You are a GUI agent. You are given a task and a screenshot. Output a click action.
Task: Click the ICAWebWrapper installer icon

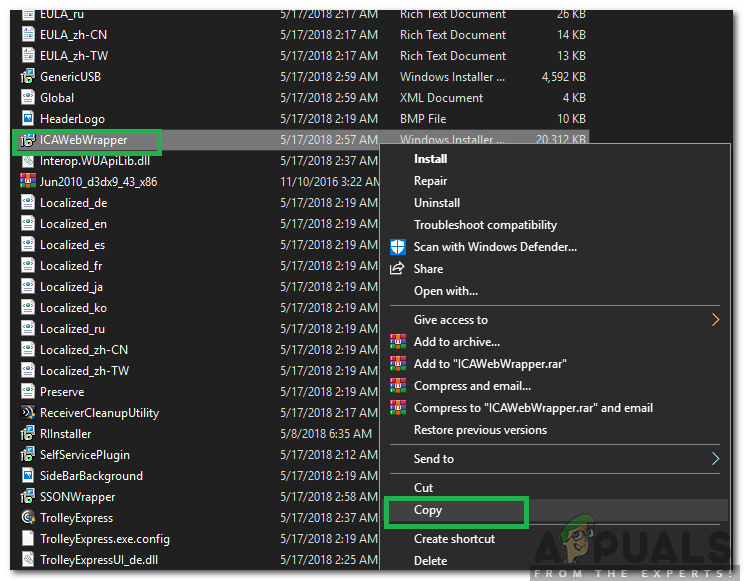point(28,140)
